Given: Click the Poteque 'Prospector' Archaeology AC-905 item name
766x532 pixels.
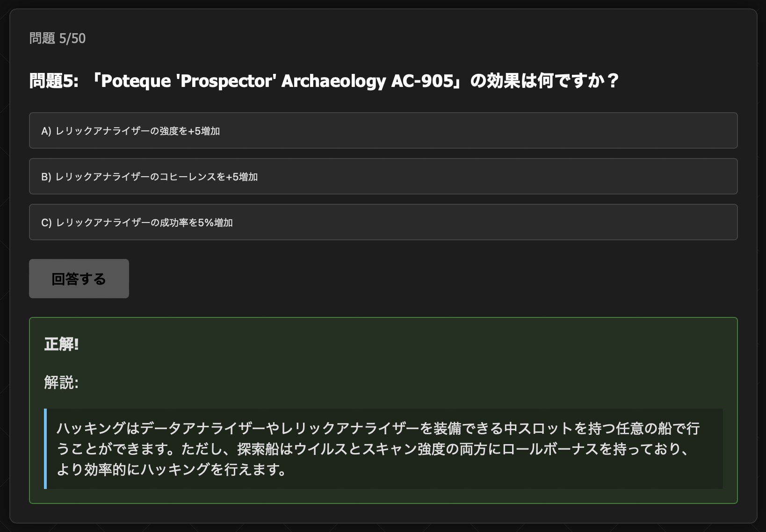Looking at the screenshot, I should coord(277,81).
